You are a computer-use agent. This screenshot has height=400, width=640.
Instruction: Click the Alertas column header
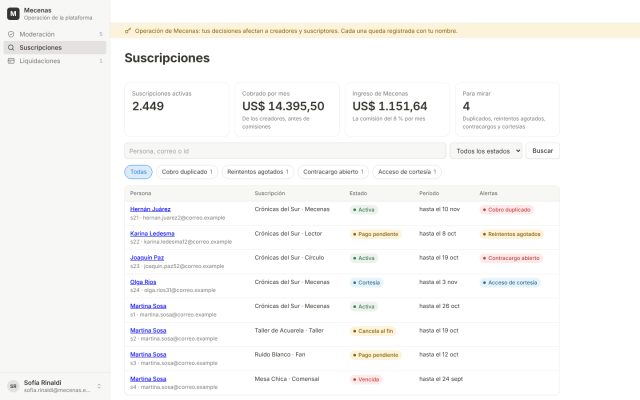click(x=488, y=193)
